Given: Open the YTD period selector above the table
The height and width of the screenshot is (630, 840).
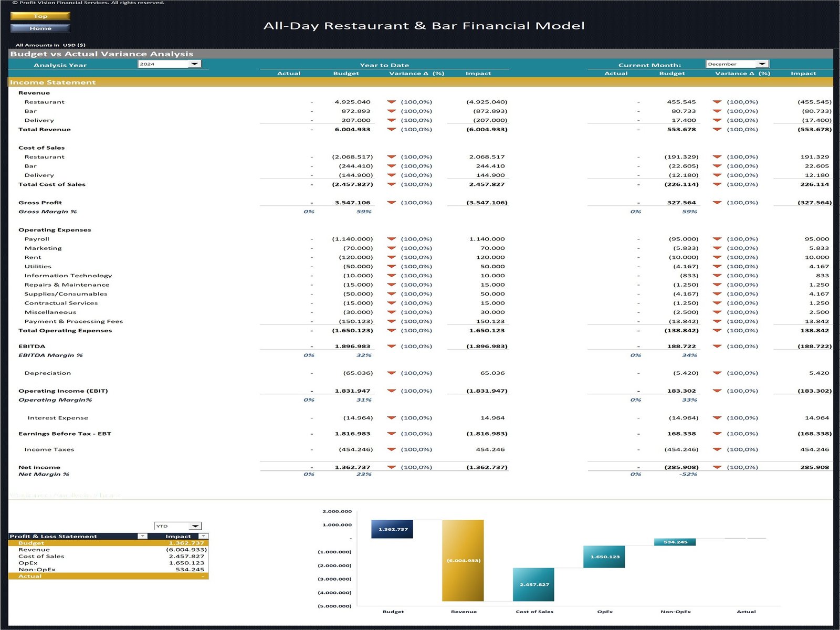Looking at the screenshot, I should 194,526.
